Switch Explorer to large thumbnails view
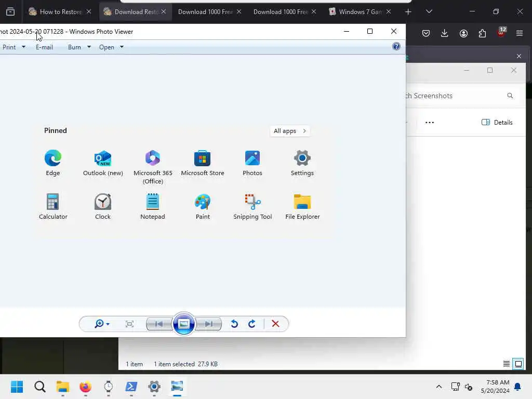Screen dimensions: 532x399 (x=518, y=364)
